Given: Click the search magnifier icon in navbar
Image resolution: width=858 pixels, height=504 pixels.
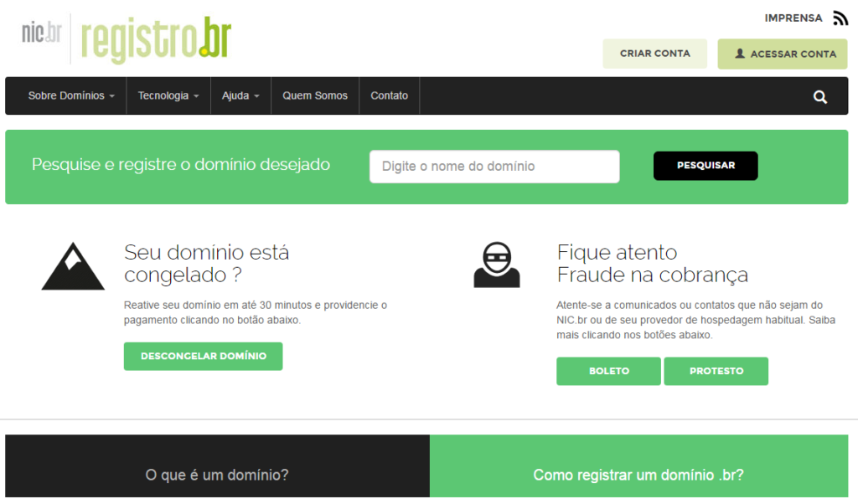Looking at the screenshot, I should tap(819, 97).
